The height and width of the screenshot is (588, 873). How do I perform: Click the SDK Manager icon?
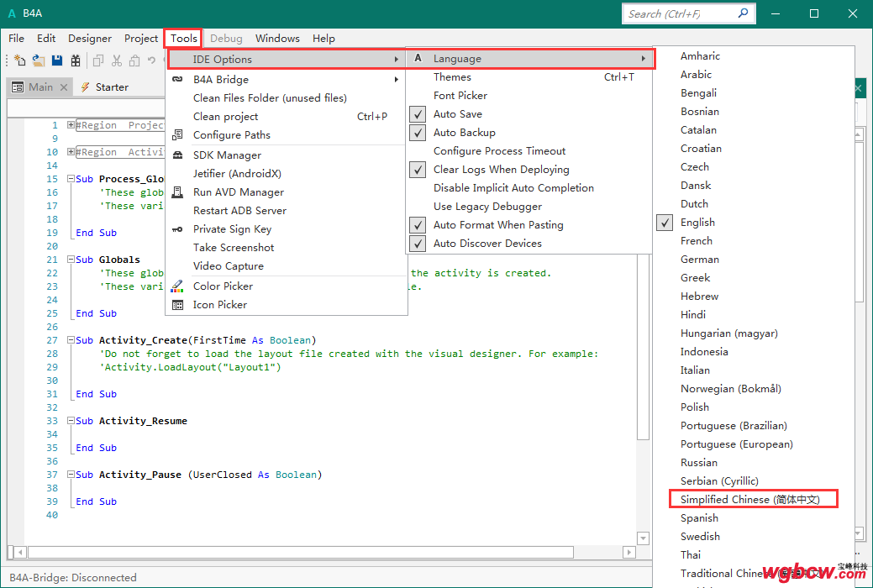[x=177, y=155]
